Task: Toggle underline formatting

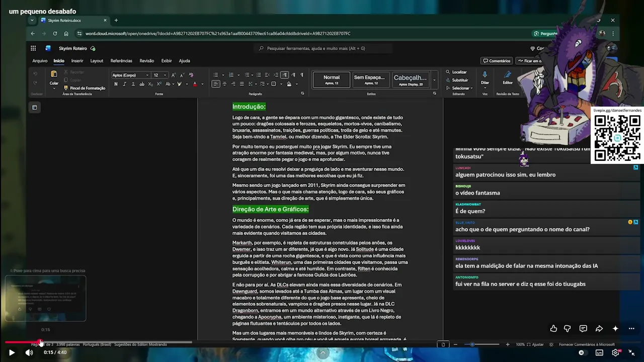Action: click(133, 84)
